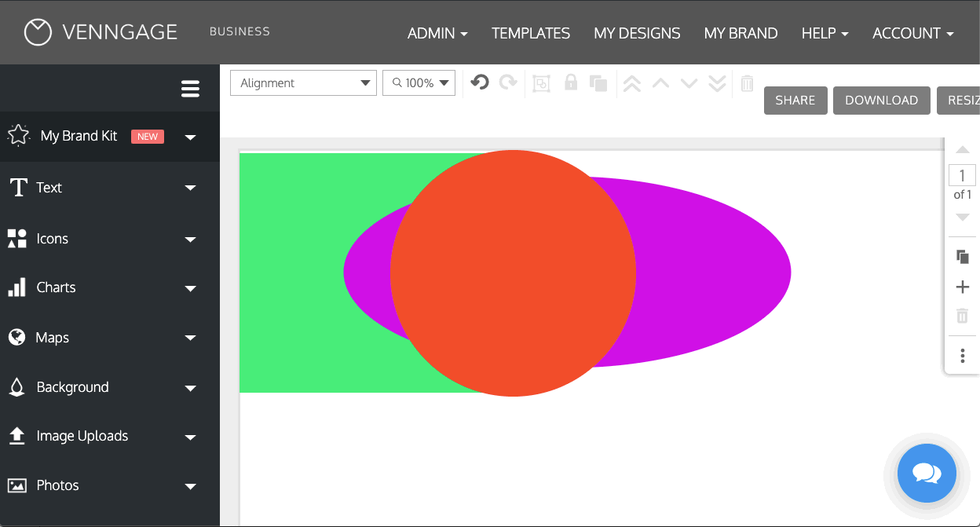
Task: Click the RESIZE button
Action: tap(958, 101)
